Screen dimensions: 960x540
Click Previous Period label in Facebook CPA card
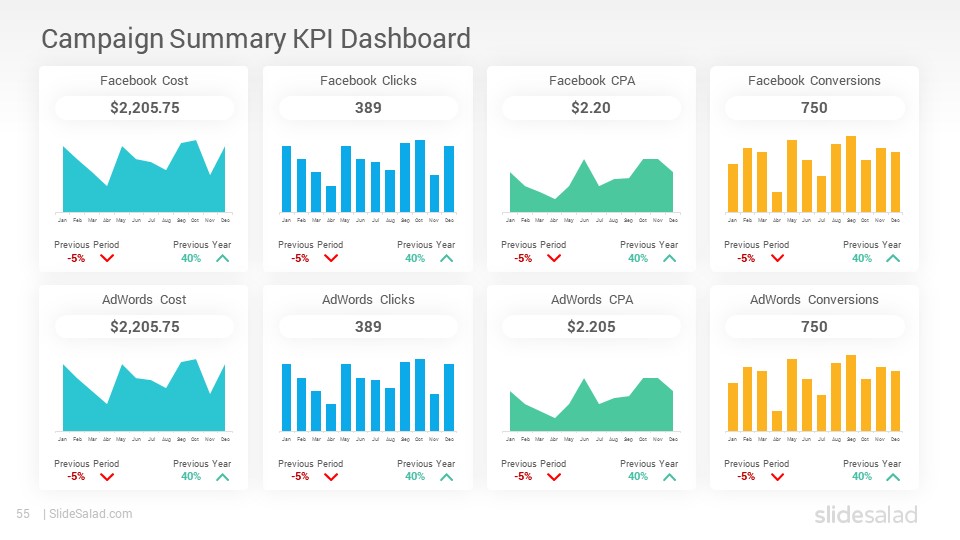(x=533, y=244)
